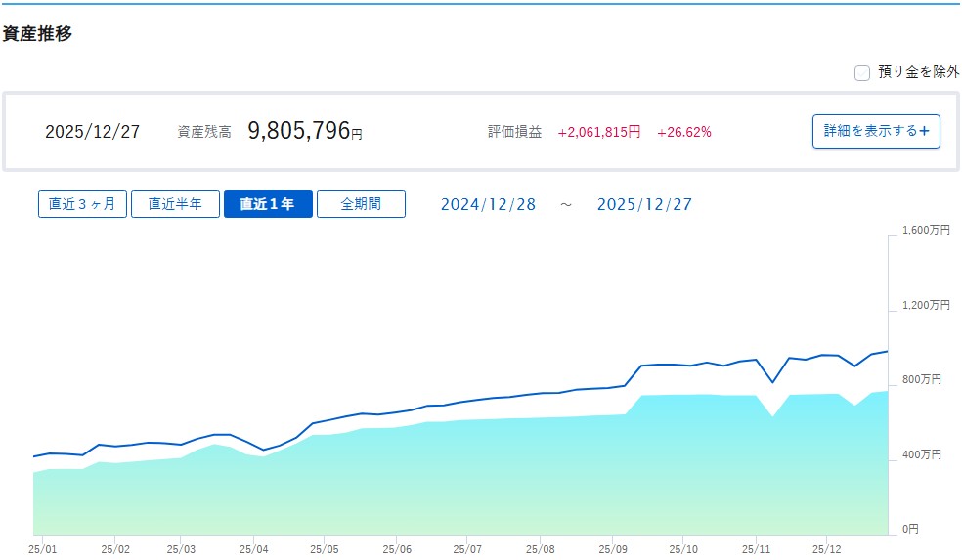The width and height of the screenshot is (962, 560).
Task: Click the 1,600万円 y-axis label
Action: [x=924, y=231]
